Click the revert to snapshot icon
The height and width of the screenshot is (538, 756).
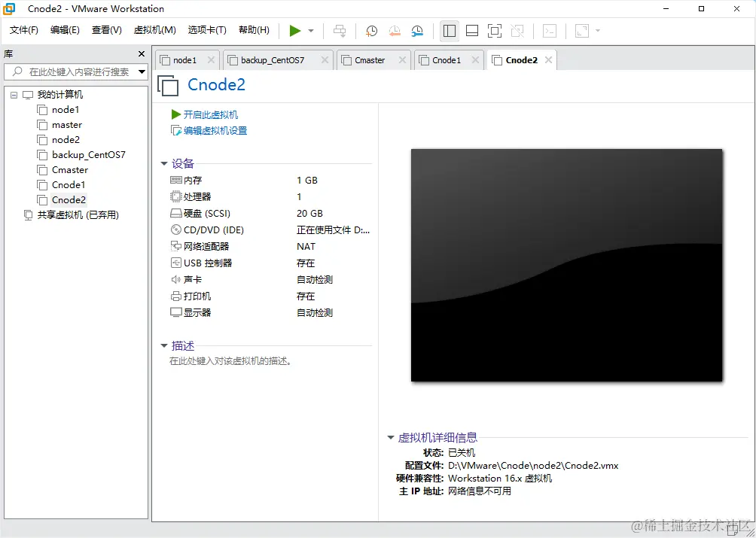(x=395, y=31)
